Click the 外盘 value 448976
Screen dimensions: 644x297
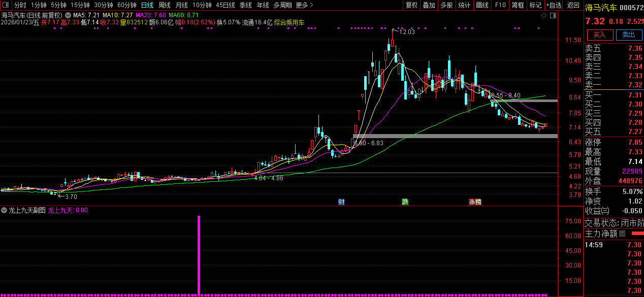pyautogui.click(x=630, y=181)
